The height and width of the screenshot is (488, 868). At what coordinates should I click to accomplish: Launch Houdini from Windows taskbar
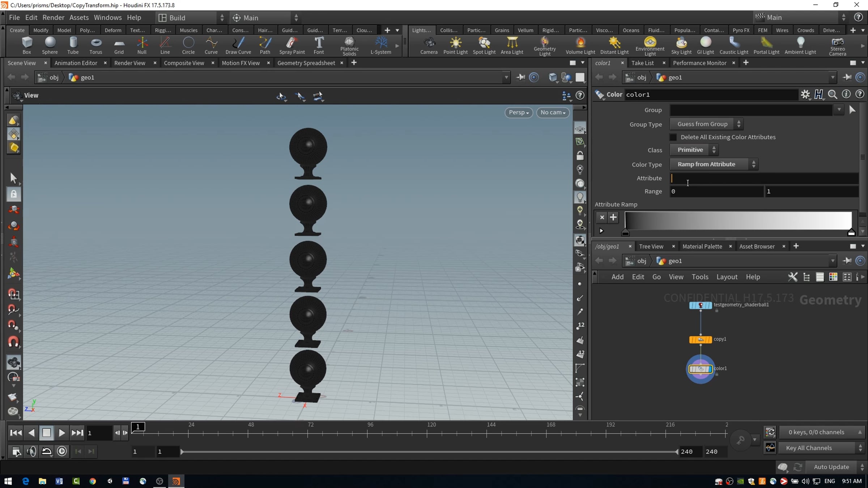pyautogui.click(x=176, y=481)
